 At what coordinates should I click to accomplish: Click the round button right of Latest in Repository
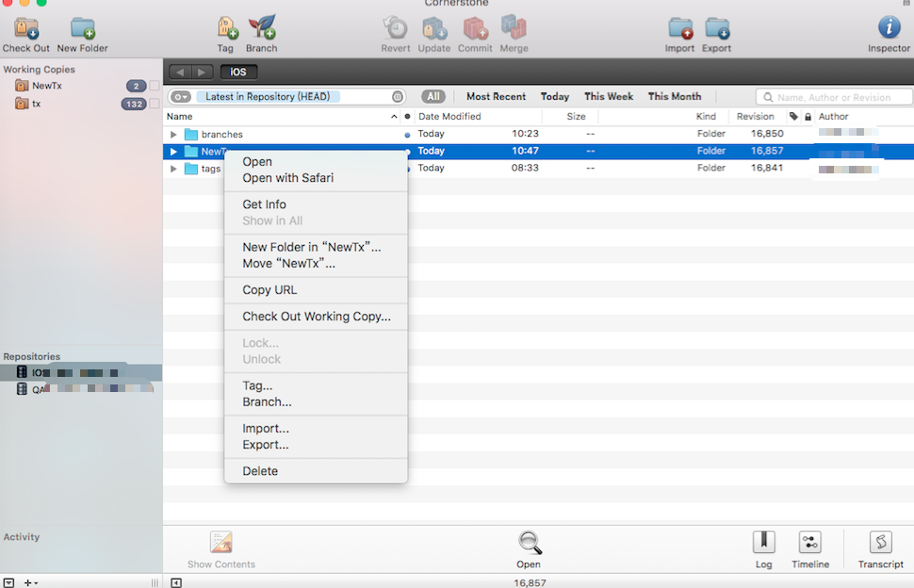(x=398, y=97)
